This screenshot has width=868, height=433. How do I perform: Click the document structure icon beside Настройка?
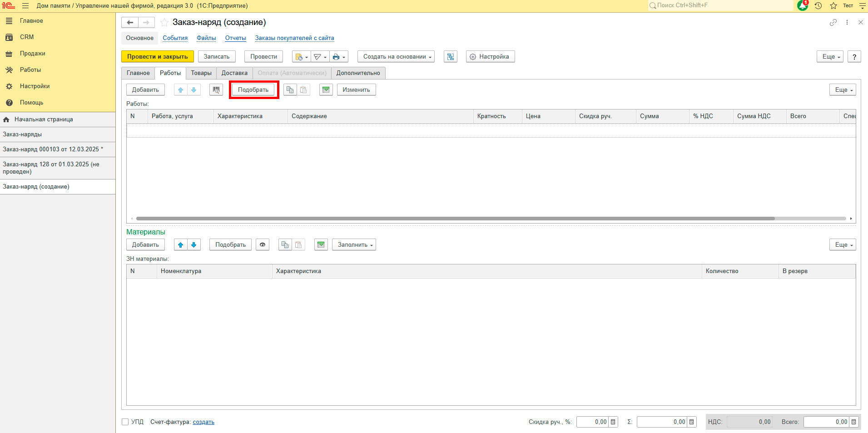coord(450,57)
